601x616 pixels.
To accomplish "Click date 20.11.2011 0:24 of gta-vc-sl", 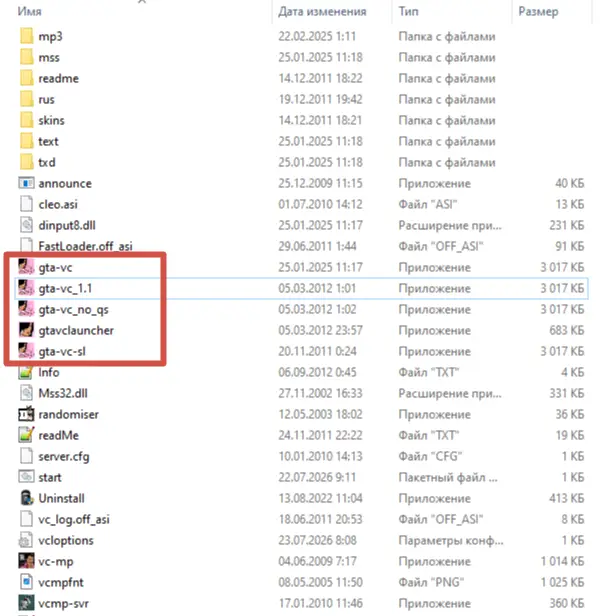I will pos(317,351).
